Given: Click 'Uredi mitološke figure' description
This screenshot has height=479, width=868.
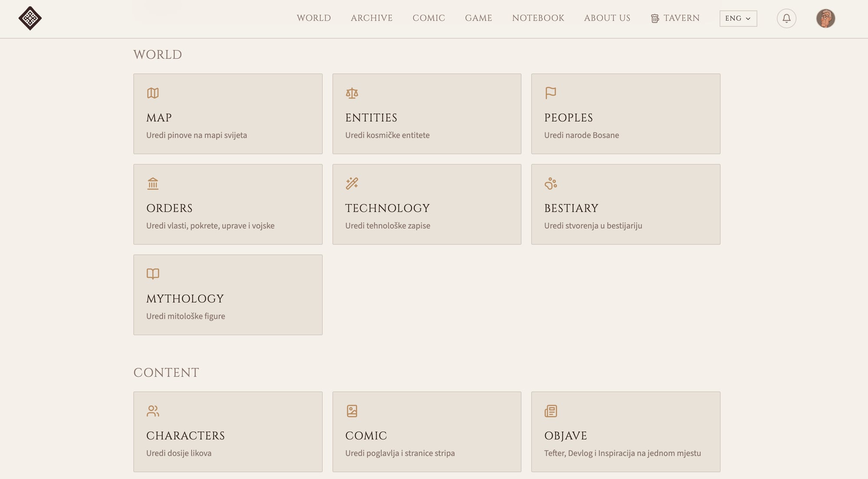Looking at the screenshot, I should [185, 316].
